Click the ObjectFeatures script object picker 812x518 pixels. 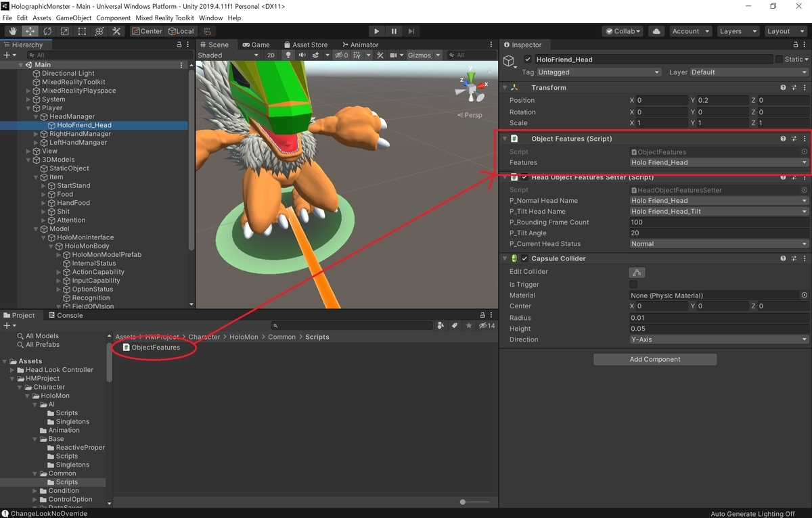point(804,152)
